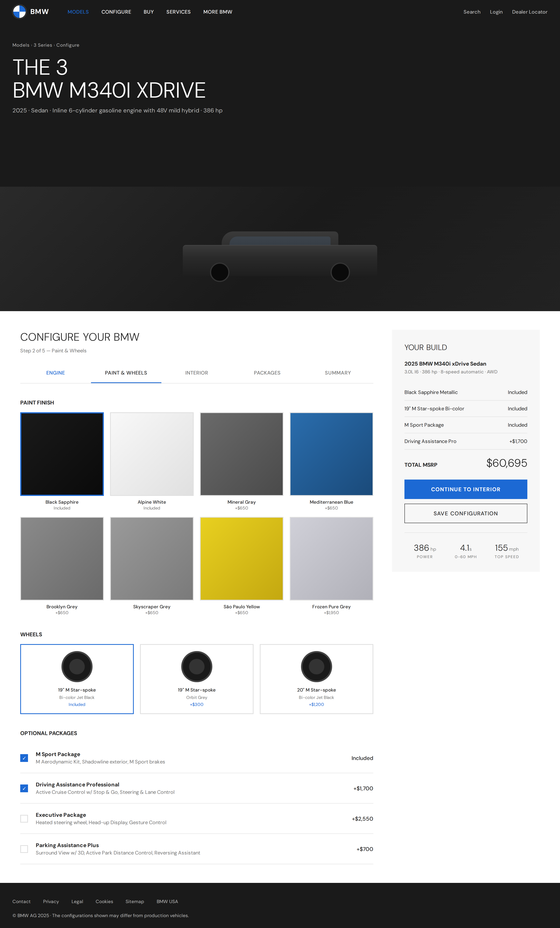Click the $60,695 total MSRP value

click(507, 463)
